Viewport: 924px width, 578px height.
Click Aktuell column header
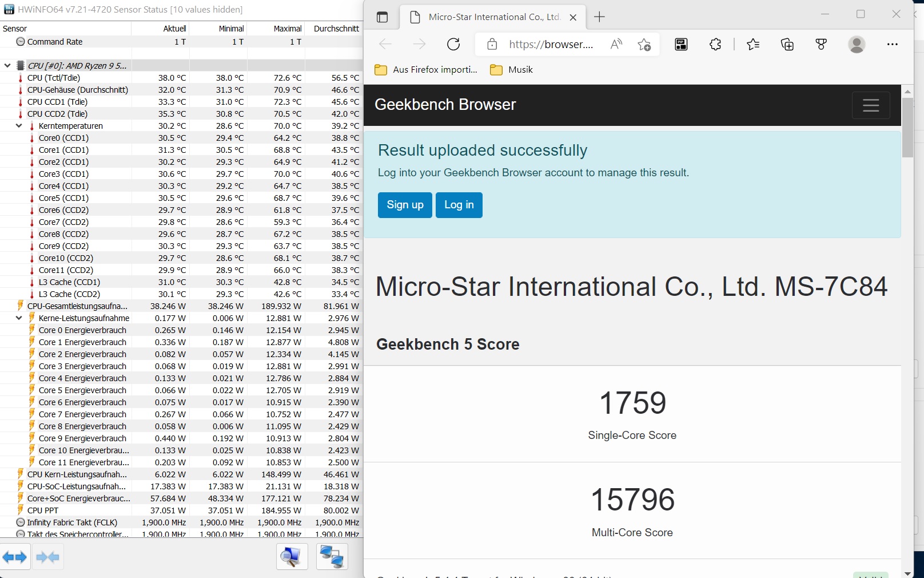point(161,29)
